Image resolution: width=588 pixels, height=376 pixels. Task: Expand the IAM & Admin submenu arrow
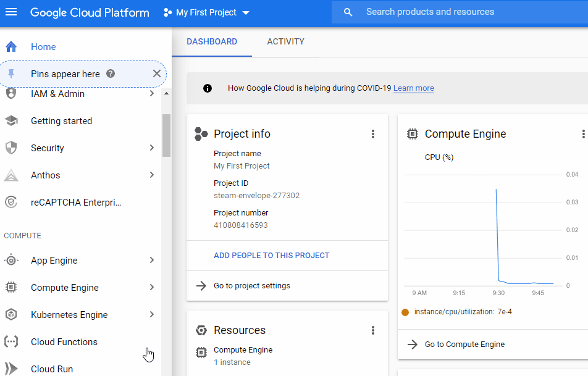point(152,93)
